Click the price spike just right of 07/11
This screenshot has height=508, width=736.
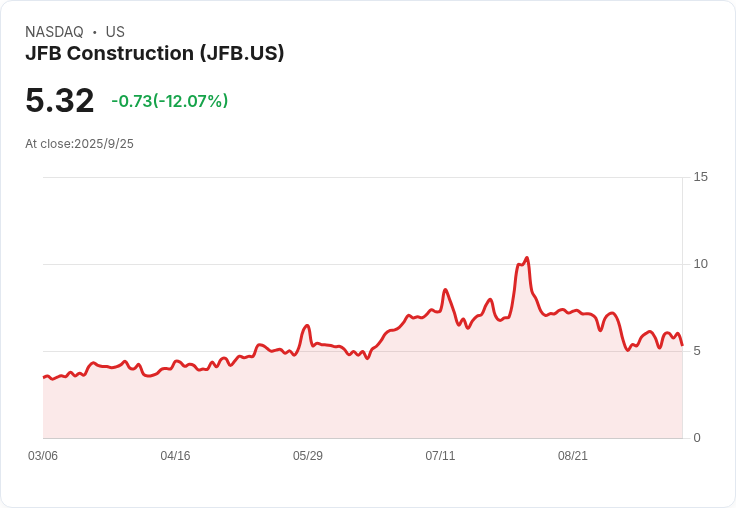click(445, 290)
